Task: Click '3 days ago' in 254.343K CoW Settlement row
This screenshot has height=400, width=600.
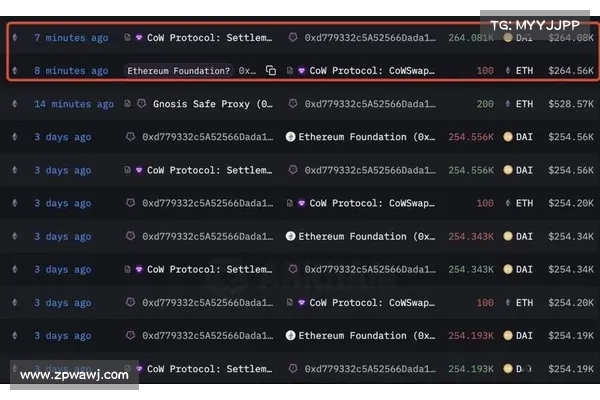Action: pyautogui.click(x=63, y=269)
